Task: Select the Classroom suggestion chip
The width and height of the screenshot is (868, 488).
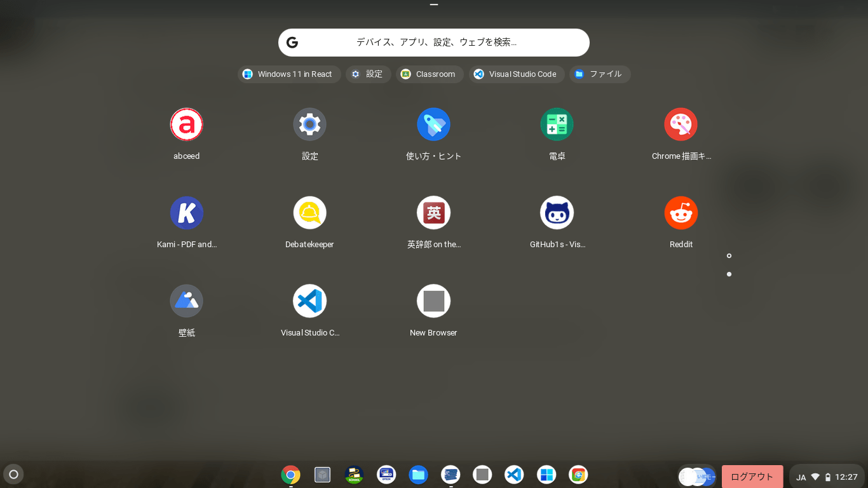Action: [x=430, y=74]
